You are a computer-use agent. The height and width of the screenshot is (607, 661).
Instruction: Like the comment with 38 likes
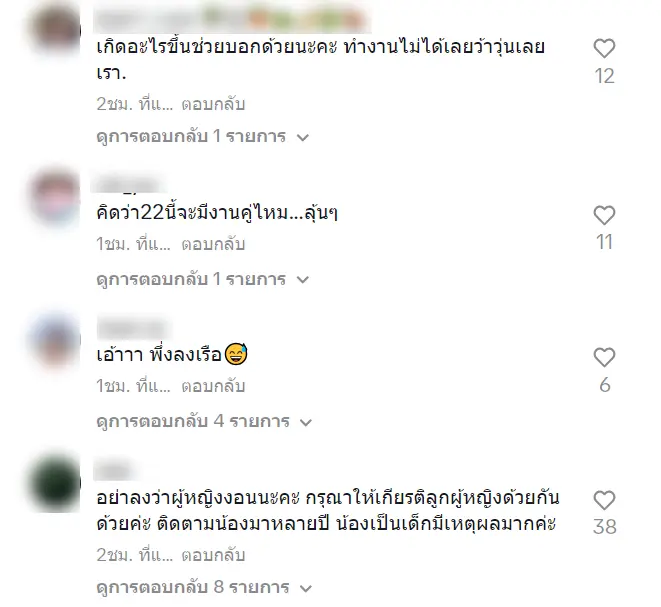[604, 500]
